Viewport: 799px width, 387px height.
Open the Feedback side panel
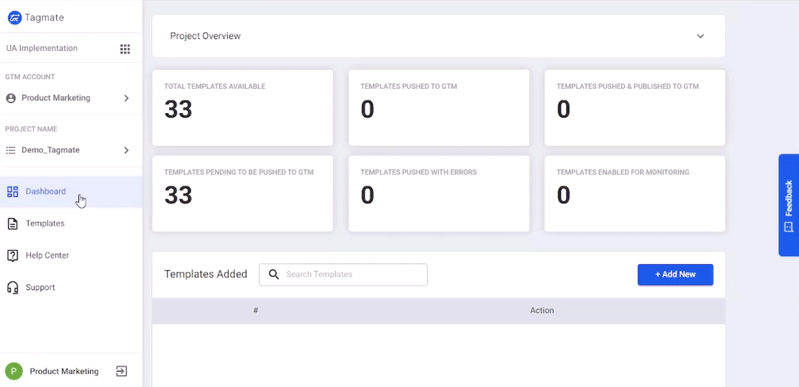tap(788, 205)
